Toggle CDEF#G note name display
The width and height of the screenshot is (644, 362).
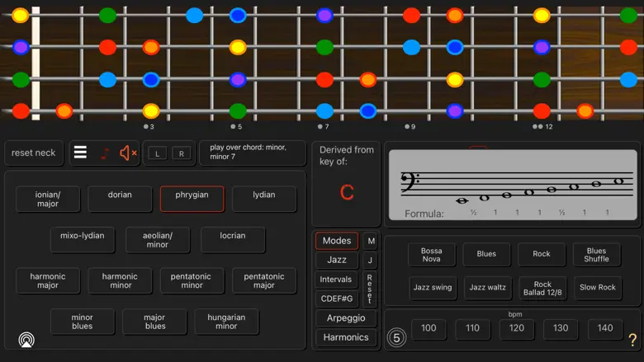click(x=337, y=299)
